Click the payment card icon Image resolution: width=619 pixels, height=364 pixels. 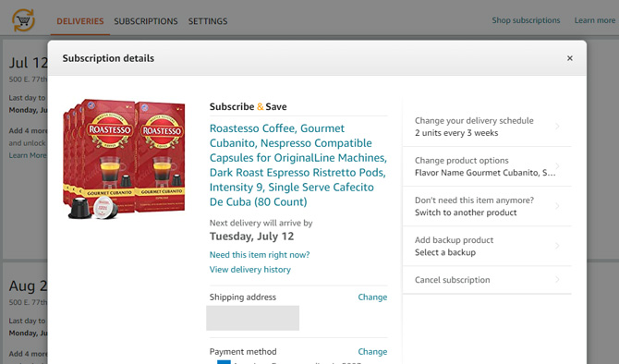coord(224,361)
